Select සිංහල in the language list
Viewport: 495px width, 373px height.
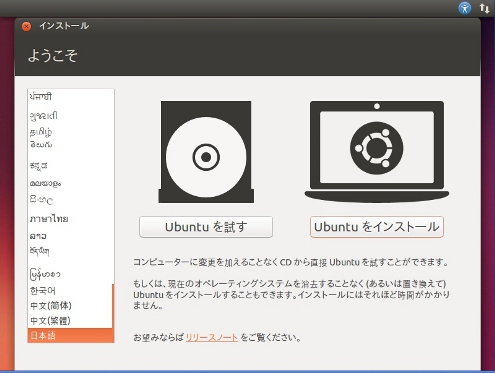tap(70, 200)
